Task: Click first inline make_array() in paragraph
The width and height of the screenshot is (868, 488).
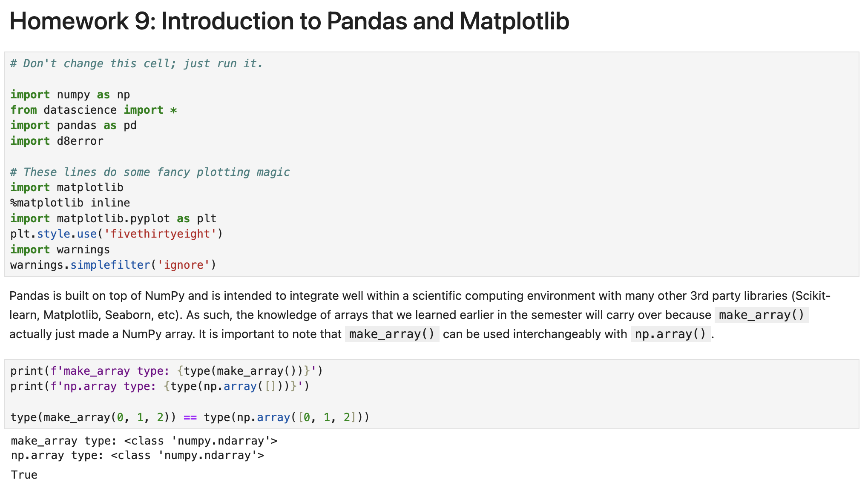Action: coord(762,315)
